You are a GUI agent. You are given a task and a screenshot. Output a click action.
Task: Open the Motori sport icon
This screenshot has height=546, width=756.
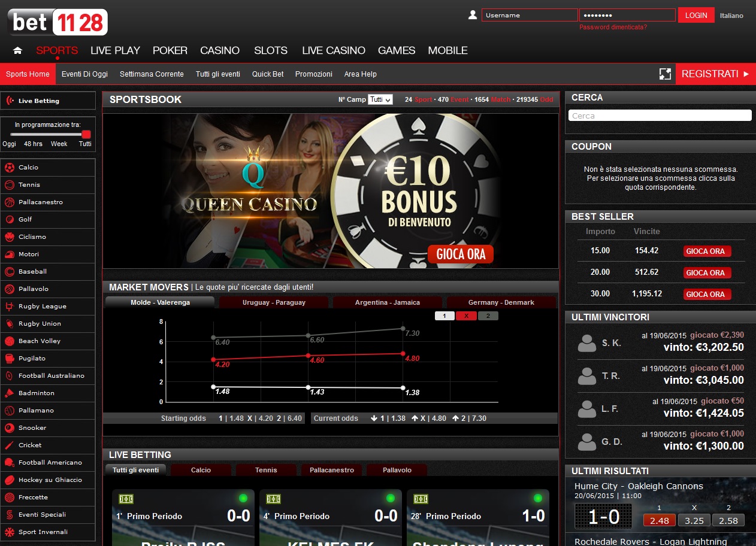pyautogui.click(x=10, y=254)
